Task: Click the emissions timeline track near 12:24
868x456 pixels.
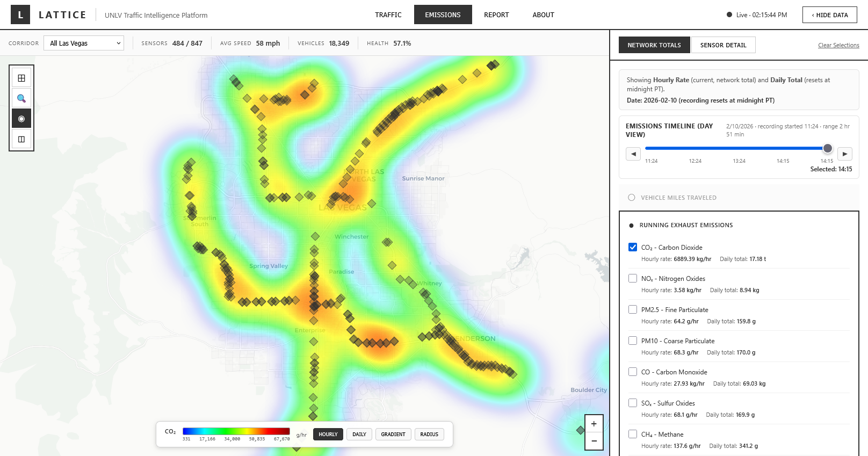Action: (x=695, y=148)
